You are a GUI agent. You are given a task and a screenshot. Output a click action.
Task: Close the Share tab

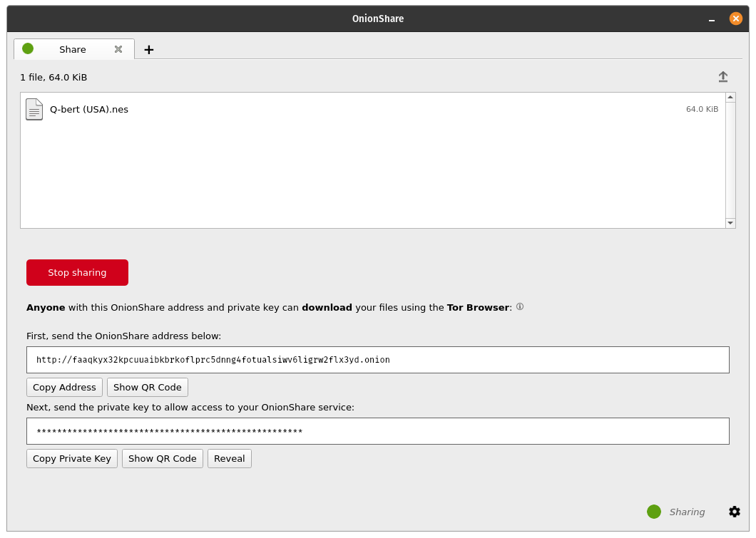[x=118, y=49]
